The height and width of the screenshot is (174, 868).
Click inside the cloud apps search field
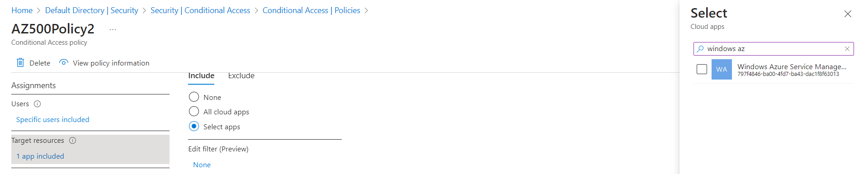pos(773,49)
